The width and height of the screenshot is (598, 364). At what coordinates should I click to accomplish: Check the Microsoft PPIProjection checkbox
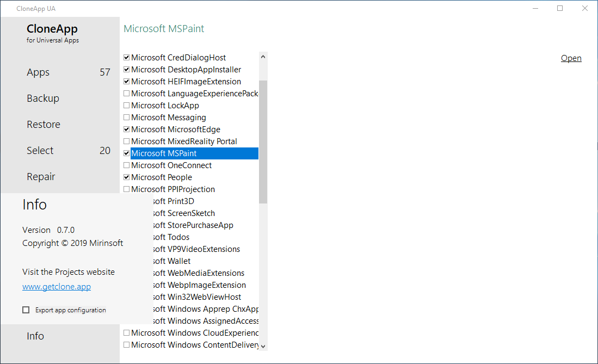[x=127, y=189]
